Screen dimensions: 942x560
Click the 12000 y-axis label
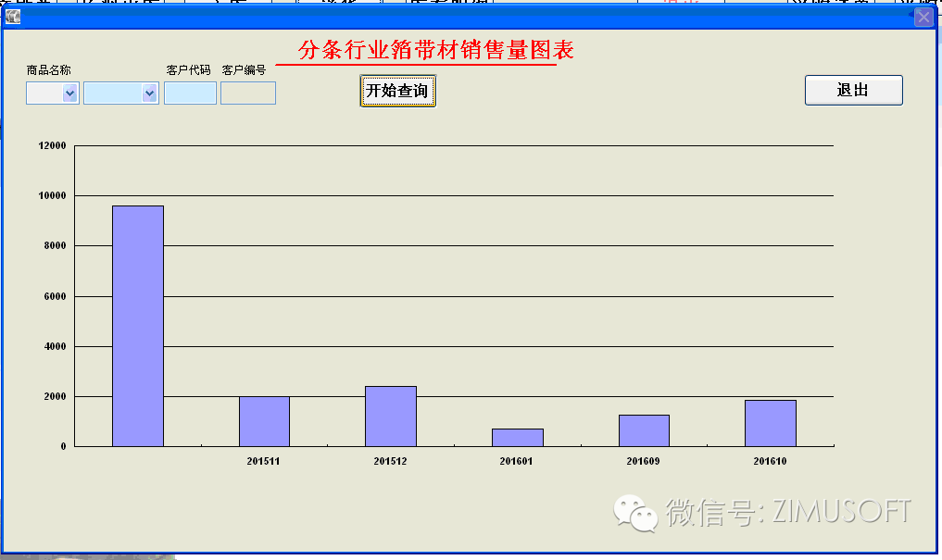click(x=52, y=145)
